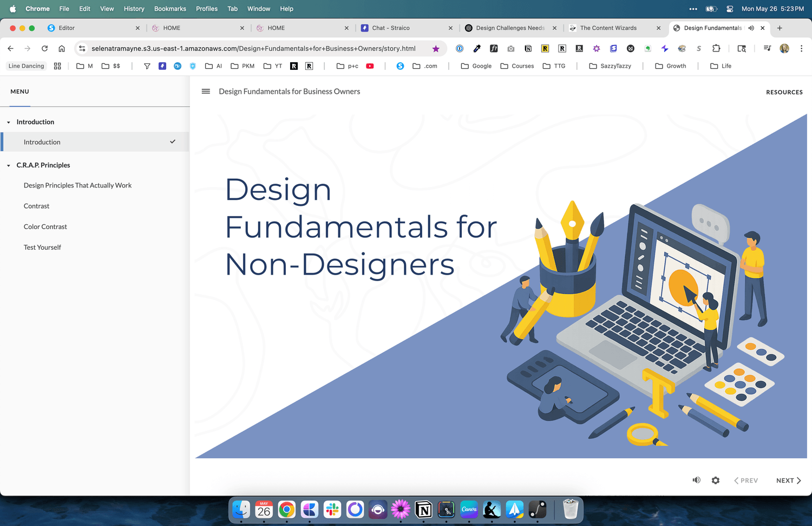Open the Bookmarks menu
The image size is (812, 526).
(170, 9)
